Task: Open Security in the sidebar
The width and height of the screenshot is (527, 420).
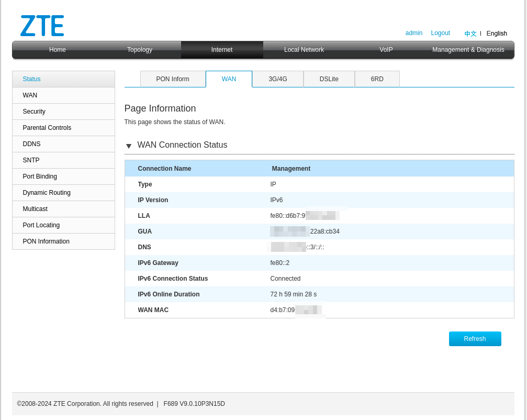Action: point(34,112)
